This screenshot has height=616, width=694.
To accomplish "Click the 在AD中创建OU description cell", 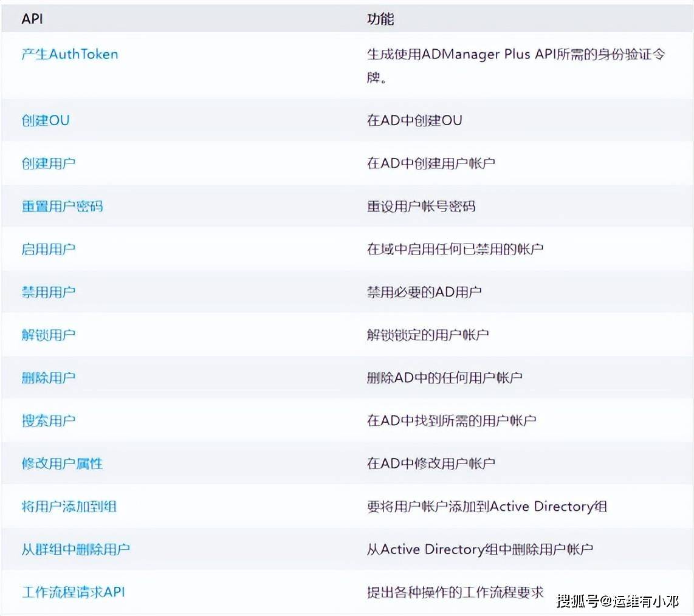I will (414, 120).
